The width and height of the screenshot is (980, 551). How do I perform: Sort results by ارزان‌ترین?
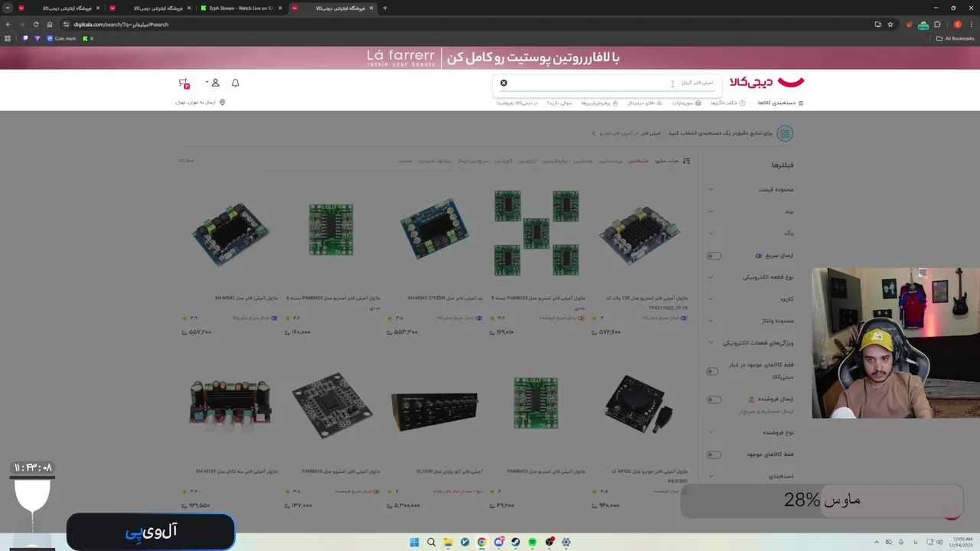(528, 161)
